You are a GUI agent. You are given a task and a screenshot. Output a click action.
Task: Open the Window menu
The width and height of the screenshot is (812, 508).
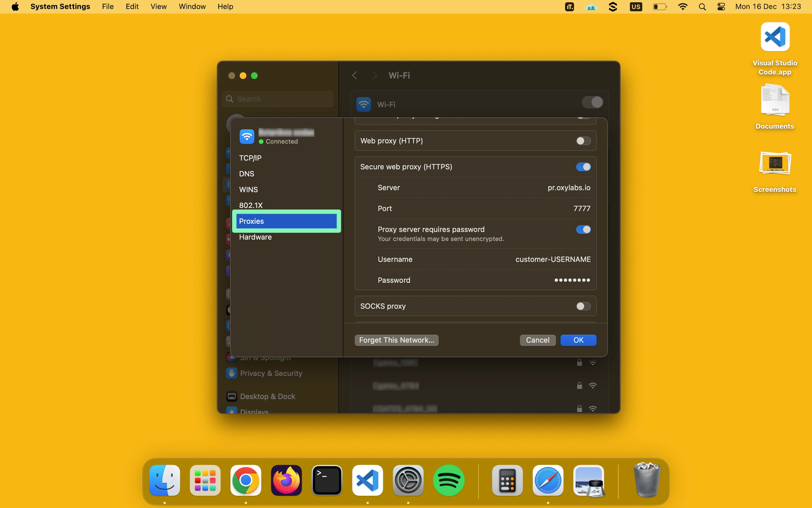(192, 6)
